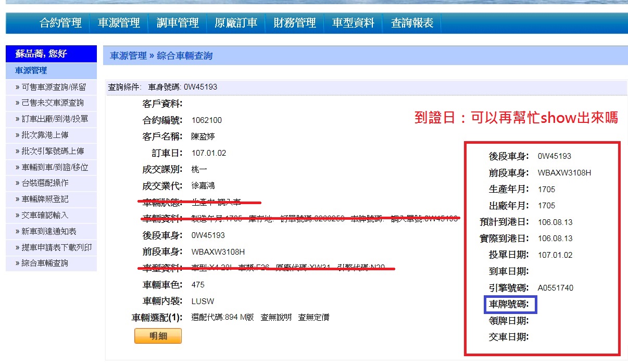The image size is (628, 364).
Task: Open the 車型資料 menu
Action: [353, 23]
